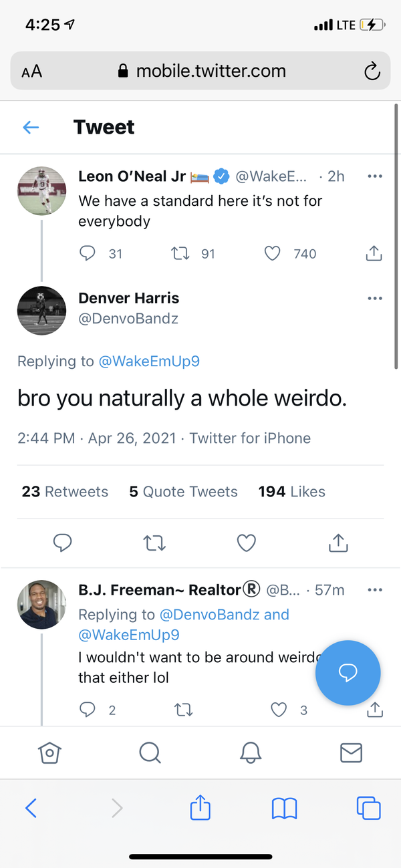Retweet Denver Harris's tweet
401x868 pixels.
[x=154, y=543]
